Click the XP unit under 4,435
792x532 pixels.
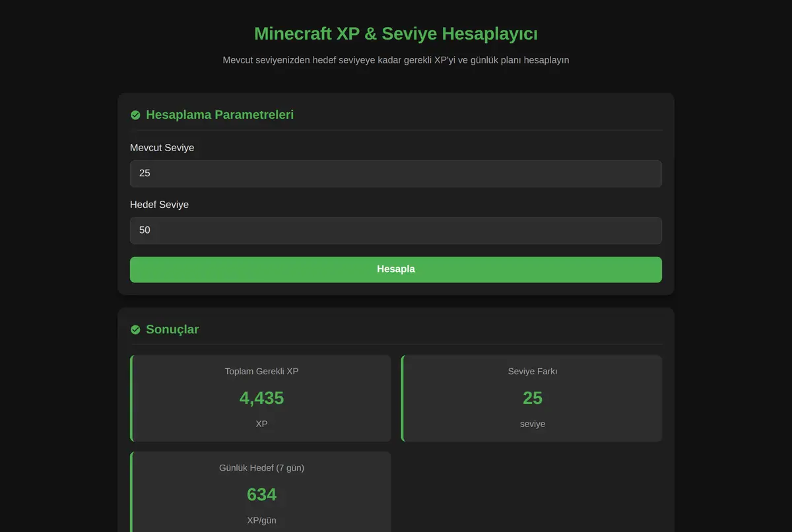[261, 424]
